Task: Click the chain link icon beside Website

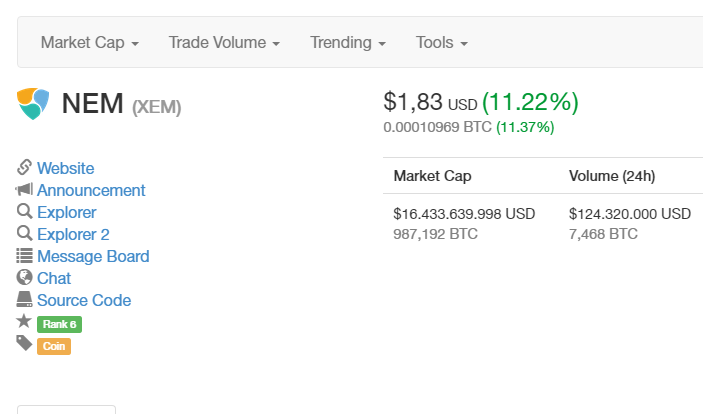Action: 25,168
